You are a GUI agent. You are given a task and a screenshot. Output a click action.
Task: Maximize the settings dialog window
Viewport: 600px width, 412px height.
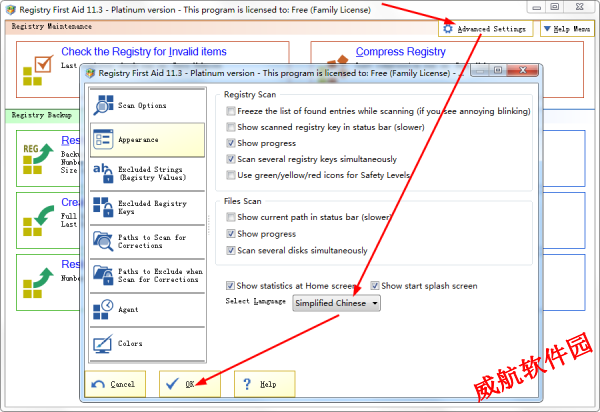click(498, 70)
